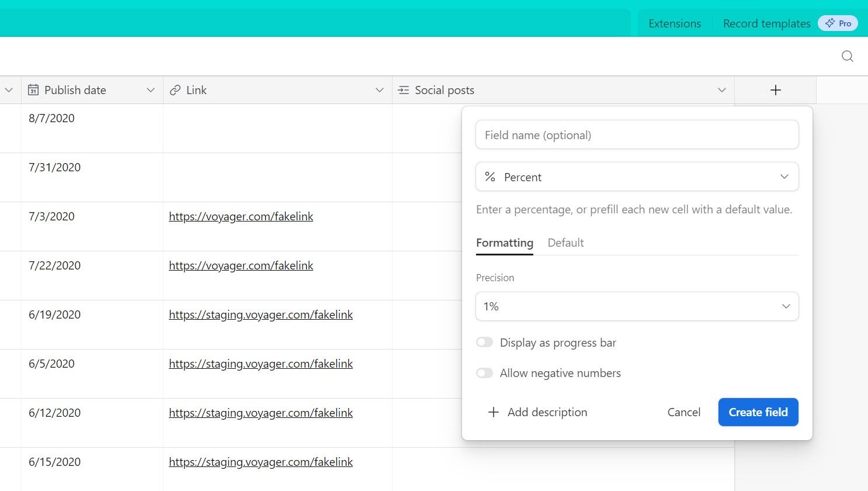The image size is (868, 491).
Task: Click the Social posts long text icon
Action: (403, 90)
